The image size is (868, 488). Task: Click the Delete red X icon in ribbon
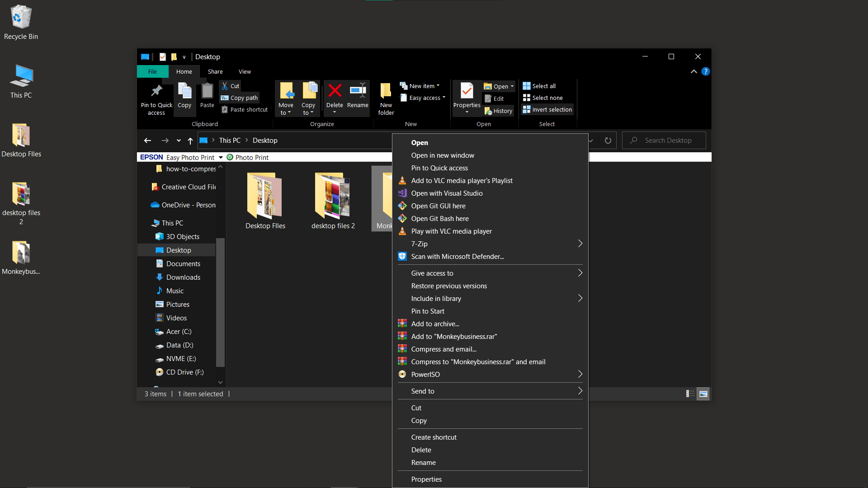pyautogui.click(x=335, y=91)
